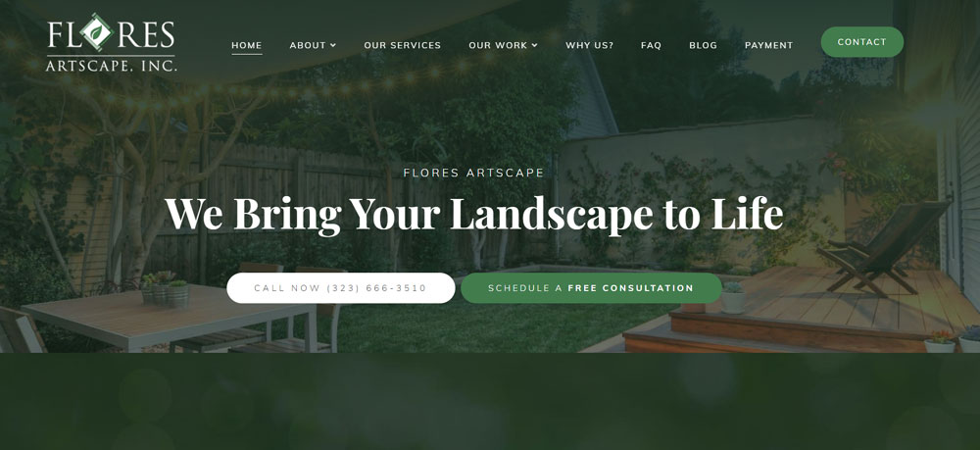Click the Flores Artscape subtitle text
Image resolution: width=980 pixels, height=450 pixels.
coord(473,174)
